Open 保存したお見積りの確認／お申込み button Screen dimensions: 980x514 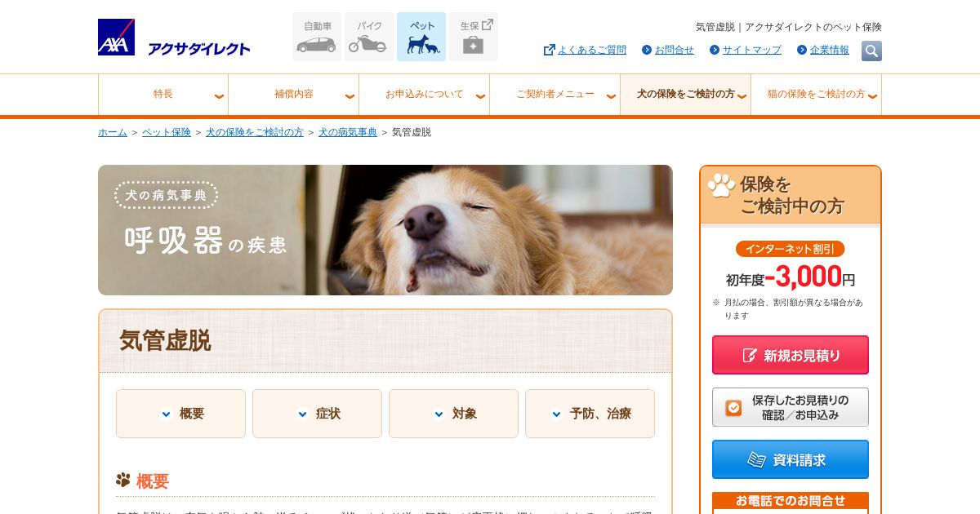(x=791, y=407)
